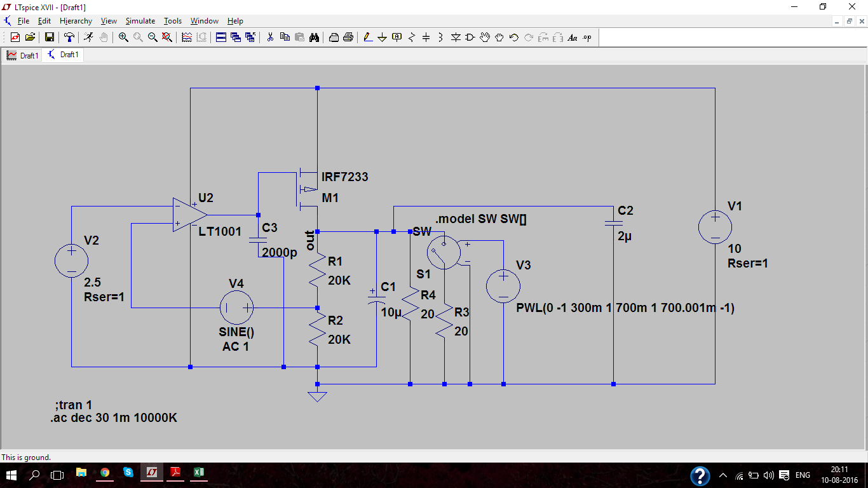Select the Place Component gate icon
This screenshot has height=488, width=868.
click(470, 37)
